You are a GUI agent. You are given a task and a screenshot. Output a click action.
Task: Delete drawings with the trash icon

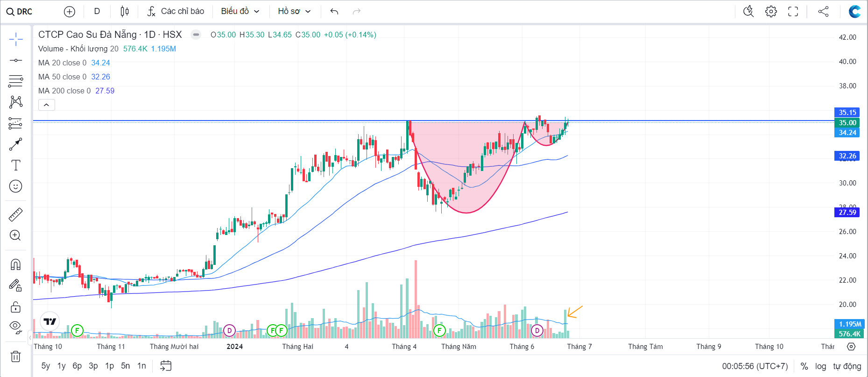[x=15, y=356]
